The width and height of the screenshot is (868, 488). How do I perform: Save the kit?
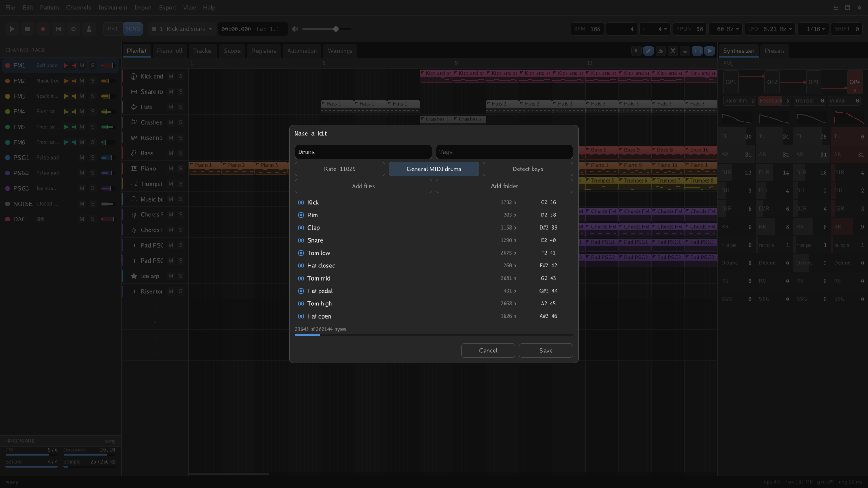[x=546, y=351]
